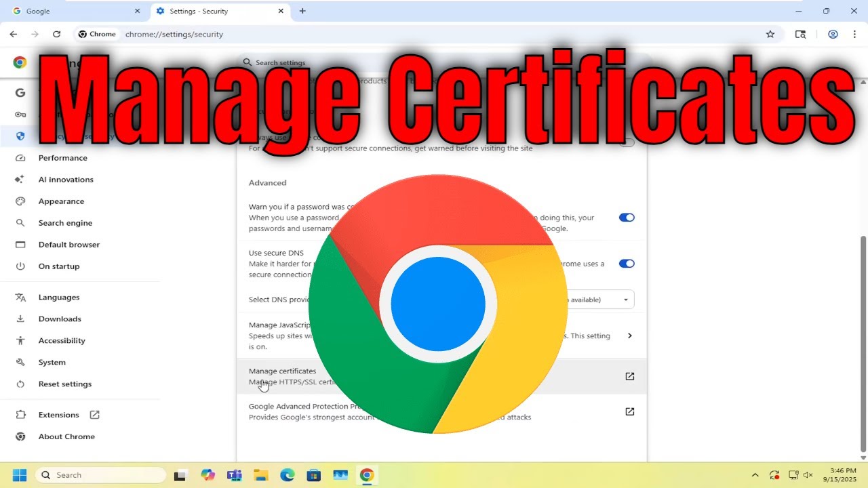Reload the settings page
The image size is (868, 488).
click(57, 34)
